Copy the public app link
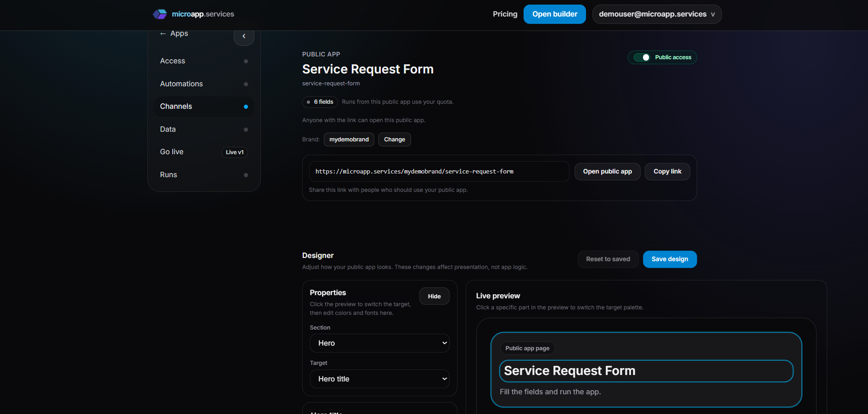Viewport: 868px width, 414px height. (667, 171)
